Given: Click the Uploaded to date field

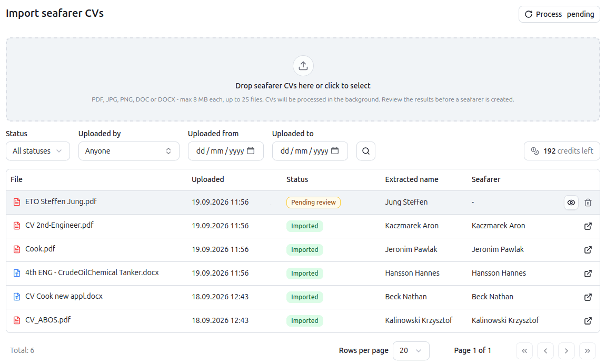Looking at the screenshot, I should click(x=310, y=151).
